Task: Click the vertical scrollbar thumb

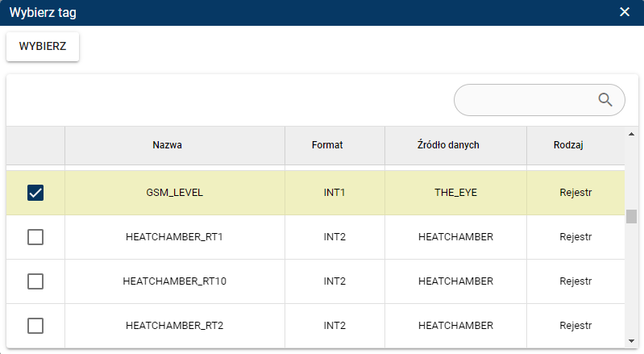Action: coord(630,217)
